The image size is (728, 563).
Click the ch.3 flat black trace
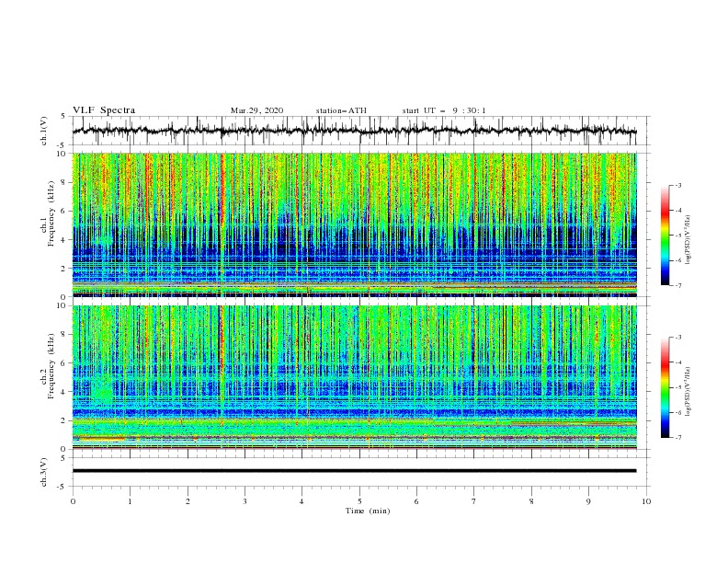point(354,471)
